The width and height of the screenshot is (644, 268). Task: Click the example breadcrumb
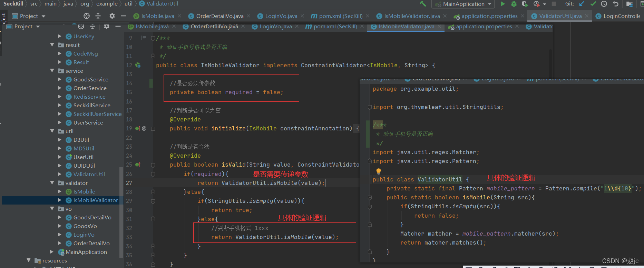[107, 3]
